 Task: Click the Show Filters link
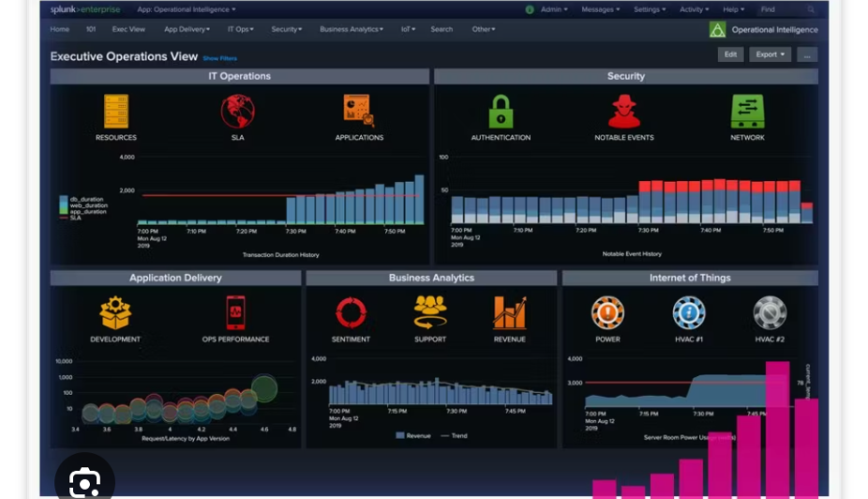tap(219, 58)
